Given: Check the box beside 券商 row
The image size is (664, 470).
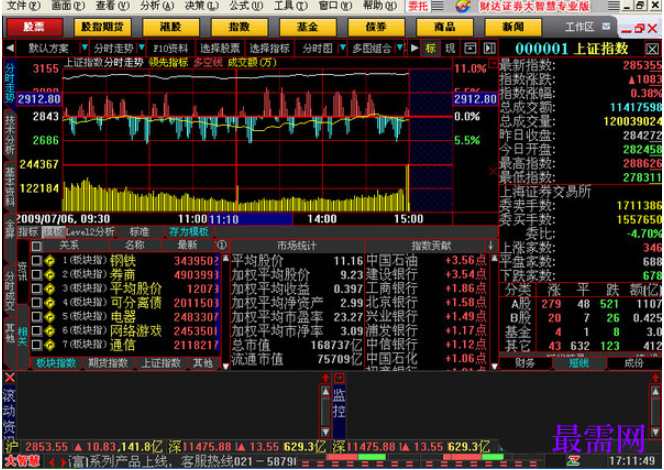Looking at the screenshot, I should tap(37, 274).
